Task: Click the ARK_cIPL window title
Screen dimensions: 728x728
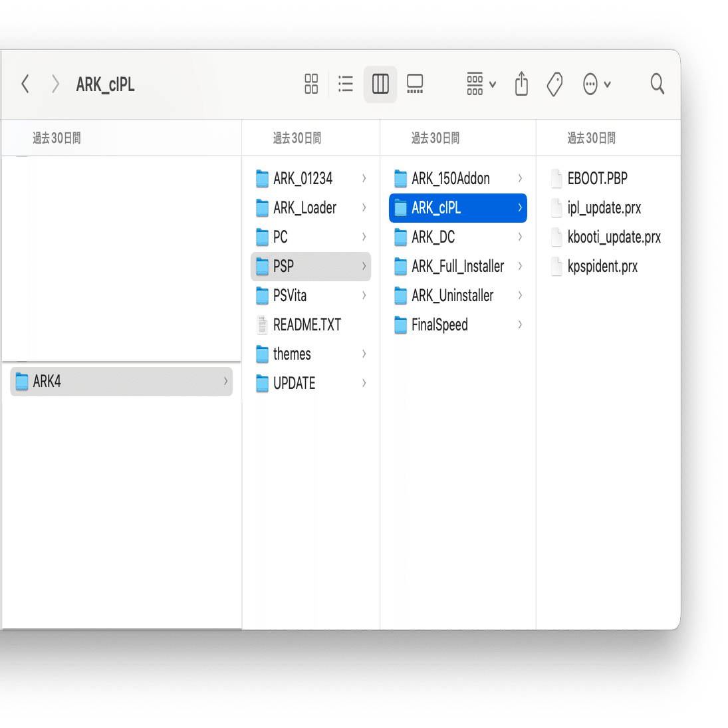Action: point(106,84)
